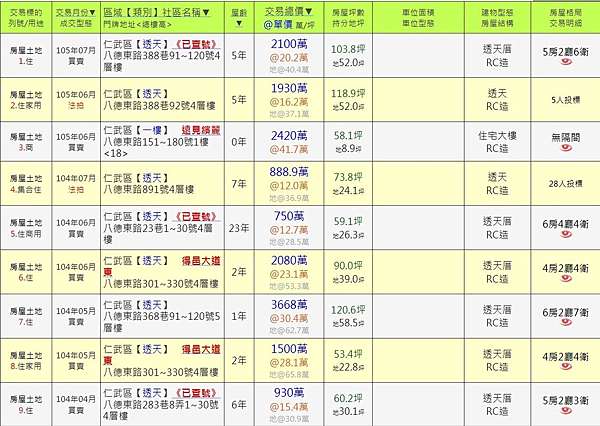Sort by 交易月份 column header arrow
This screenshot has width=600, height=426.
[92, 13]
